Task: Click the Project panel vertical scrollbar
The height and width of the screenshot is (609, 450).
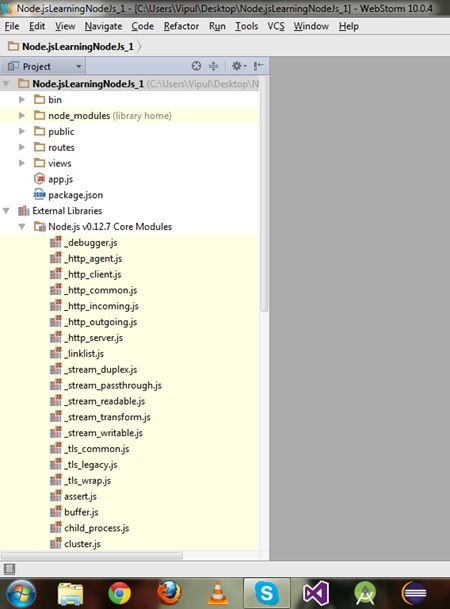Action: (264, 194)
